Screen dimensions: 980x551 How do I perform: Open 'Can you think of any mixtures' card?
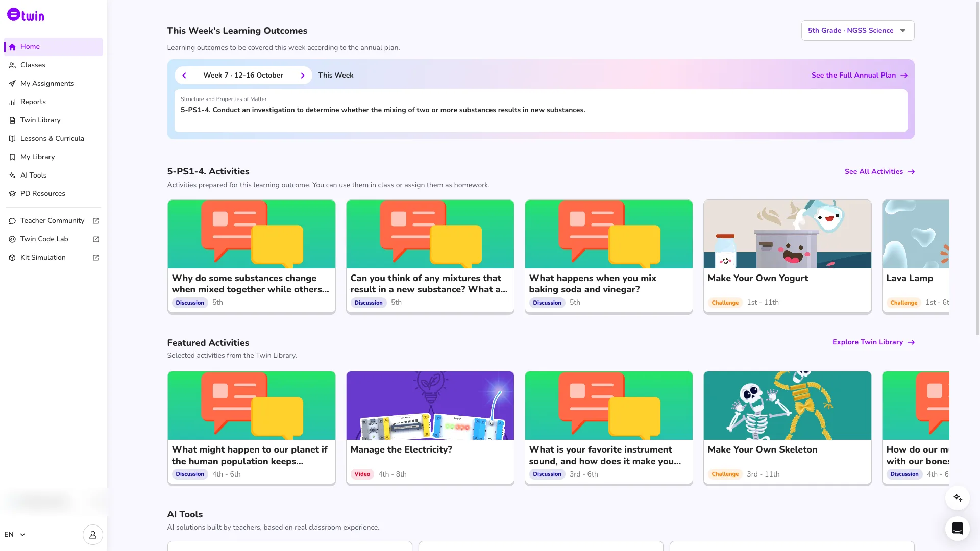click(430, 257)
